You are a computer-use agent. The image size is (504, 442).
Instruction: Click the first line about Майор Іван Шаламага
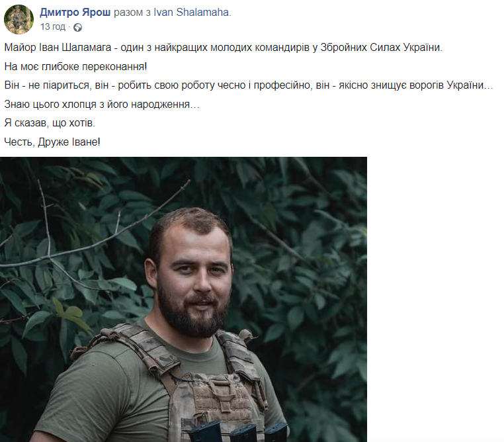click(x=224, y=48)
